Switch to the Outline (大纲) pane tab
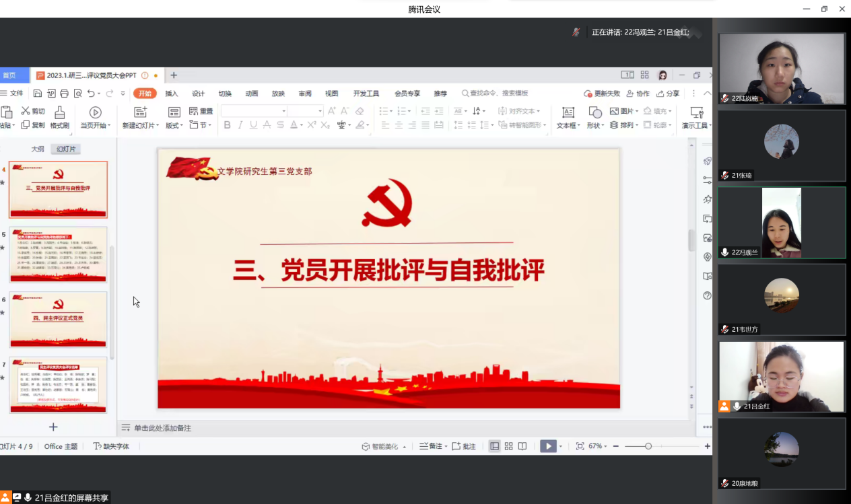This screenshot has width=851, height=504. pos(38,149)
